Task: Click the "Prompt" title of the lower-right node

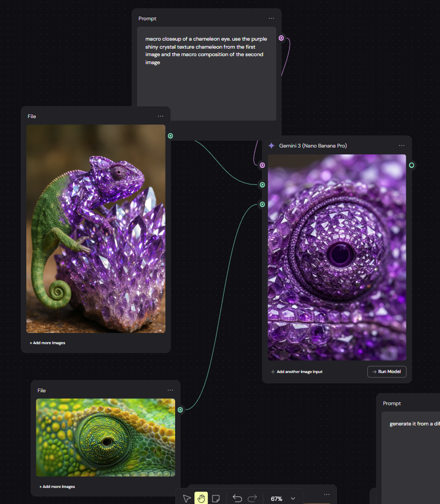Action: click(x=392, y=404)
